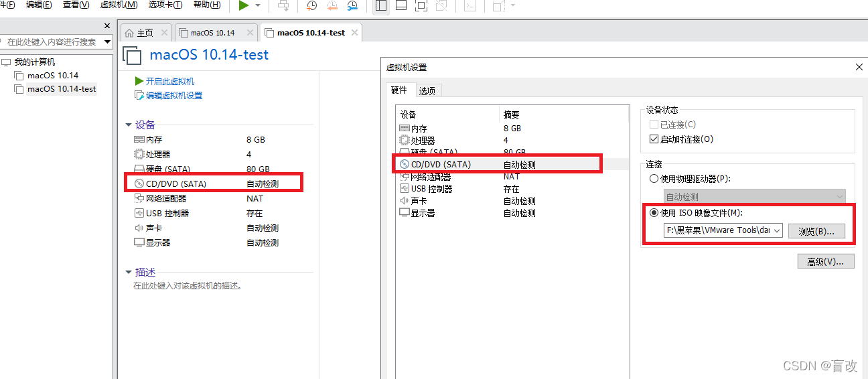Click the thumbnail bar view icon

click(x=401, y=5)
